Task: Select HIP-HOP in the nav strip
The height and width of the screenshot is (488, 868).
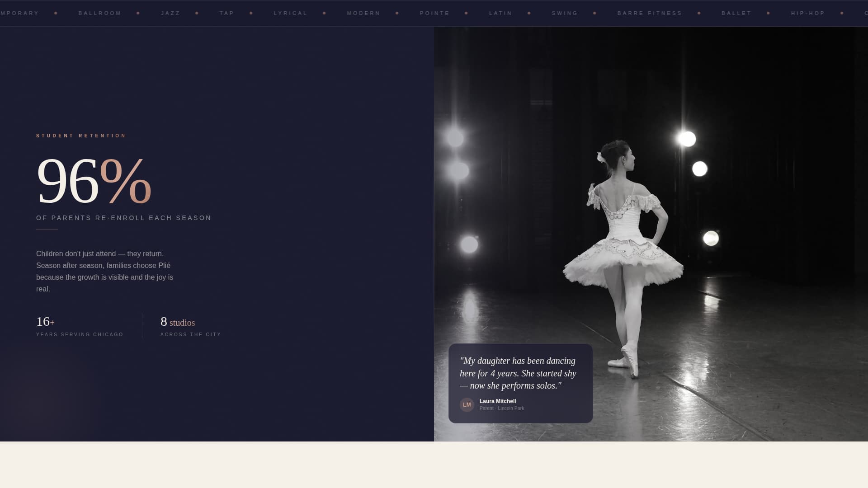Action: click(x=807, y=13)
